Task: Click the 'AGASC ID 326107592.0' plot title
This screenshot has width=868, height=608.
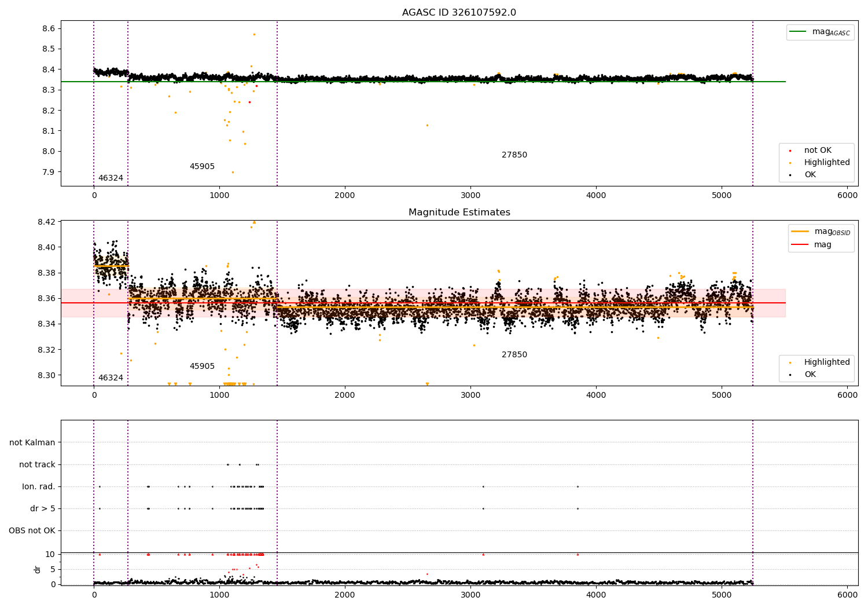Action: pyautogui.click(x=459, y=13)
